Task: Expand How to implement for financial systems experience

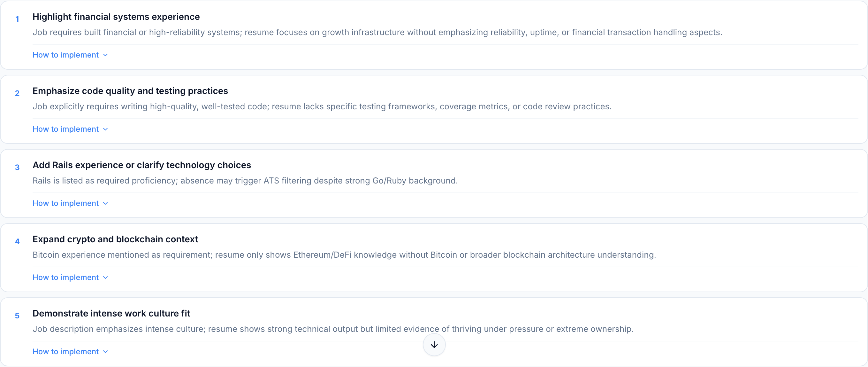Action: click(x=66, y=55)
